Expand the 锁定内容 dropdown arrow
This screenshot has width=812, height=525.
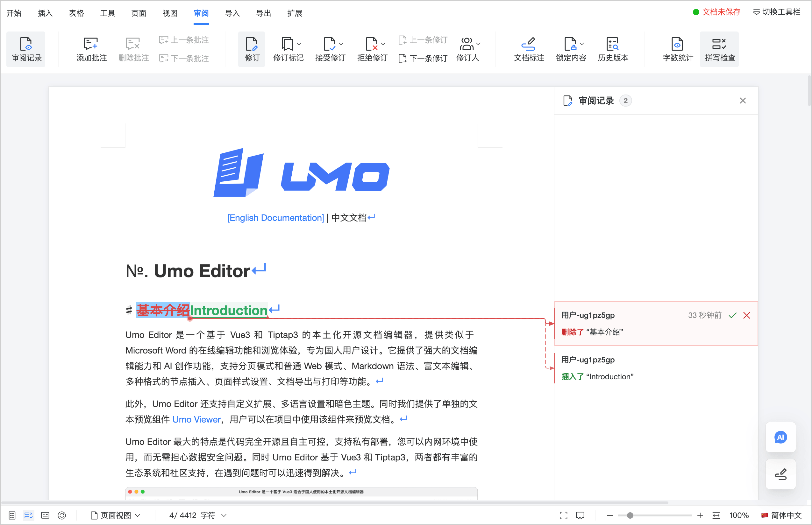click(x=582, y=44)
